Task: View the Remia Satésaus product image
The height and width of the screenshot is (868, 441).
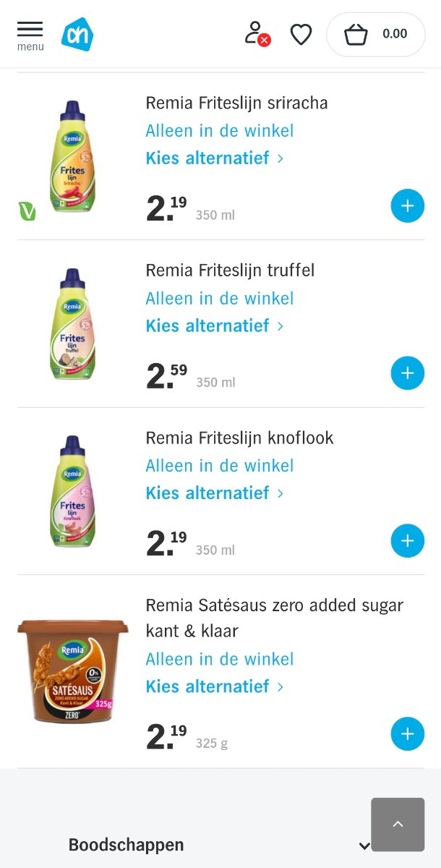Action: 72,671
